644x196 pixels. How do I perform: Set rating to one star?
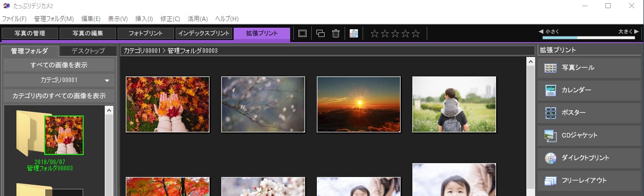click(x=374, y=33)
